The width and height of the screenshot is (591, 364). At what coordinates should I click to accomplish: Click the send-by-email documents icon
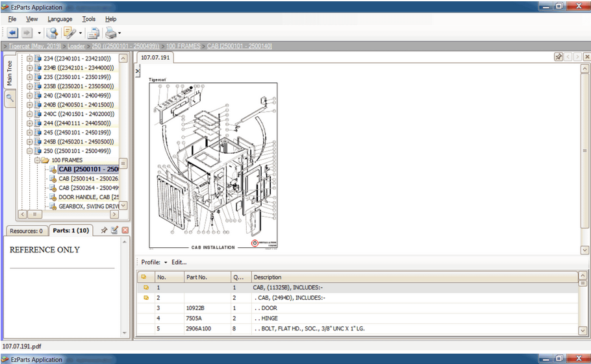pos(94,33)
